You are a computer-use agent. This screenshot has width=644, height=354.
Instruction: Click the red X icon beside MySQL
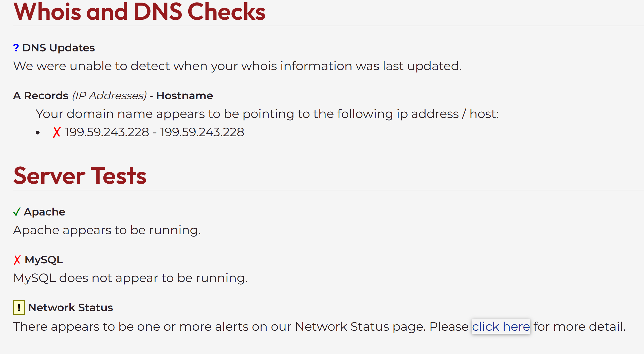[x=17, y=260]
